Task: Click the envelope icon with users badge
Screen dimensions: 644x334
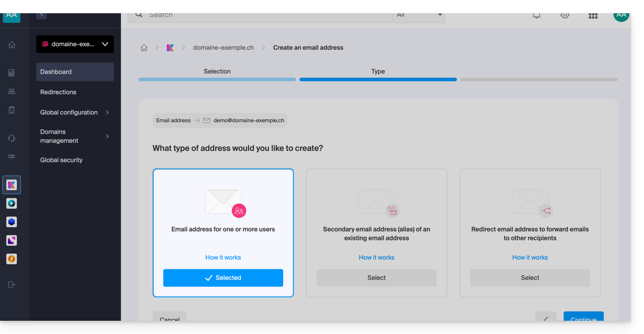Action: pos(225,203)
